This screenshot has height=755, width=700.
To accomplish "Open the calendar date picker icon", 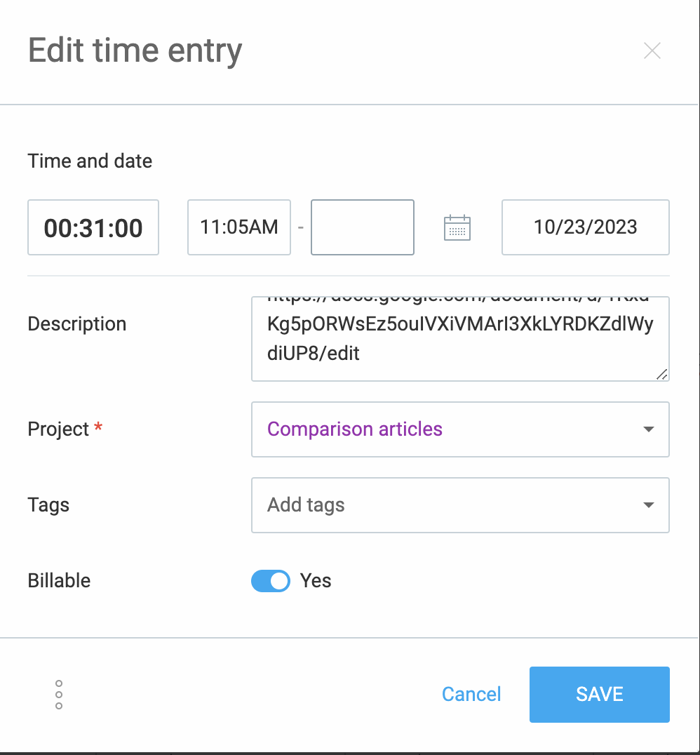I will click(x=457, y=227).
